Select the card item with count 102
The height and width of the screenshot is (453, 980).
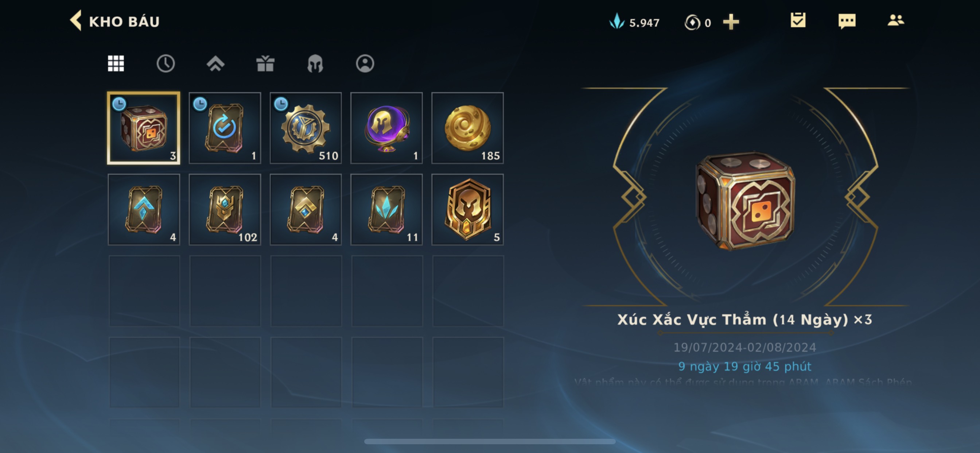[225, 210]
